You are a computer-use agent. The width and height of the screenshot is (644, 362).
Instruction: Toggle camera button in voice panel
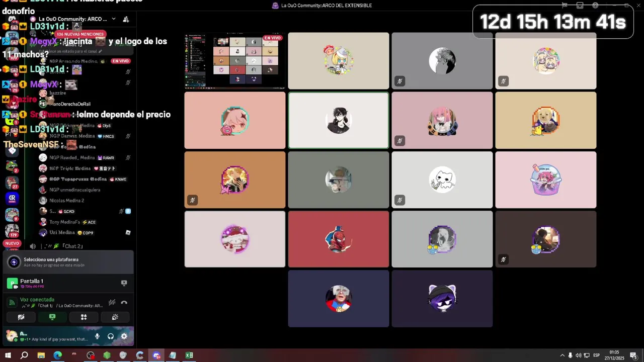point(21,317)
